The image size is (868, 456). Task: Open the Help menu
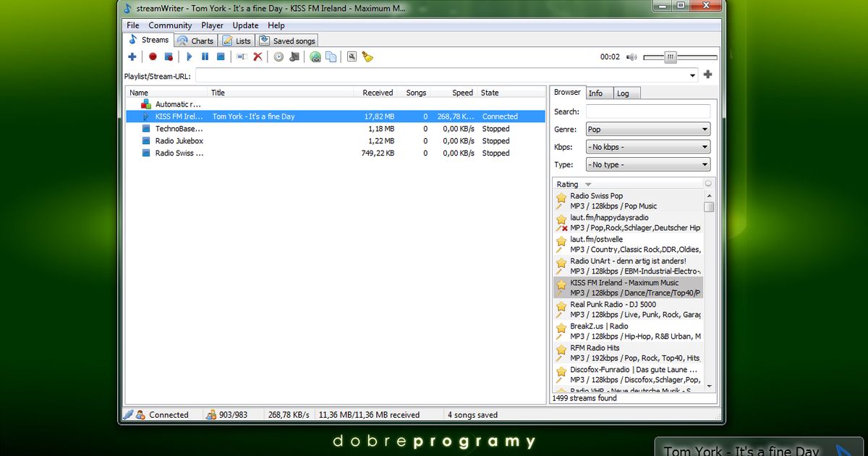(x=276, y=25)
